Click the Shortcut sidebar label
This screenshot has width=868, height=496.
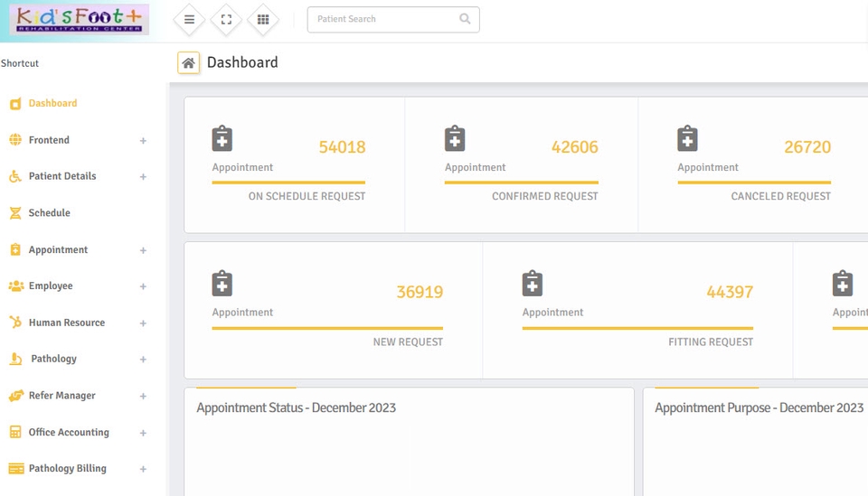20,63
